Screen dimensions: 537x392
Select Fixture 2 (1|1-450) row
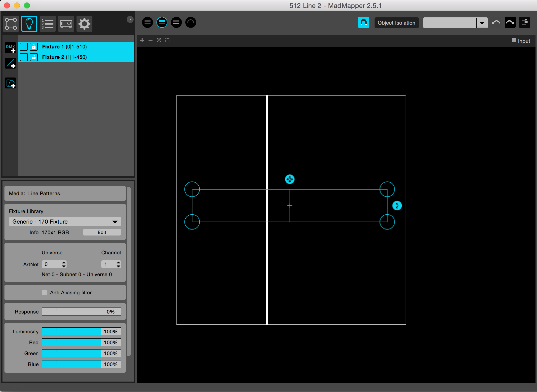point(76,57)
